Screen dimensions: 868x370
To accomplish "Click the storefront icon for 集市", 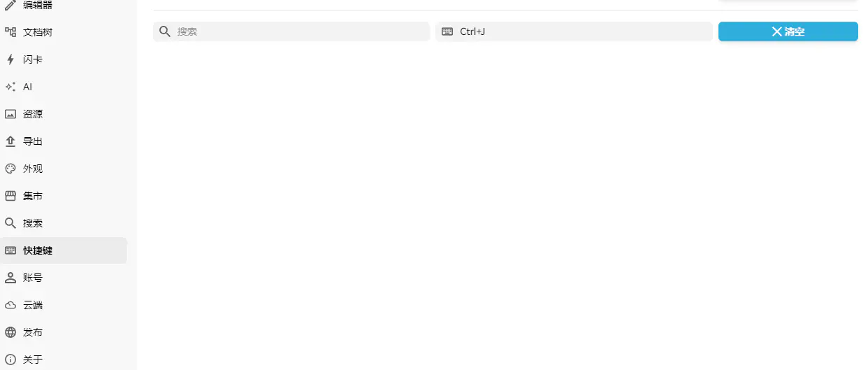I will click(10, 196).
